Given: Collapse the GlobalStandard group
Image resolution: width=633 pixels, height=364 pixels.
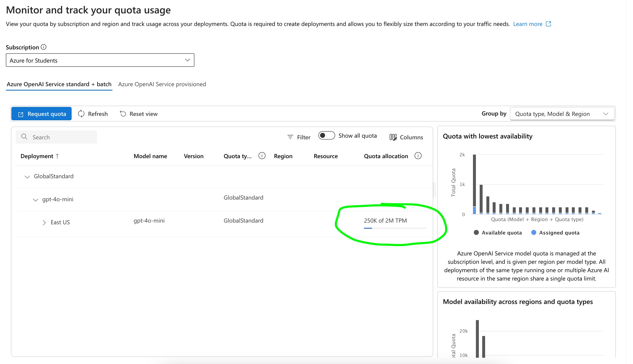Looking at the screenshot, I should point(27,177).
